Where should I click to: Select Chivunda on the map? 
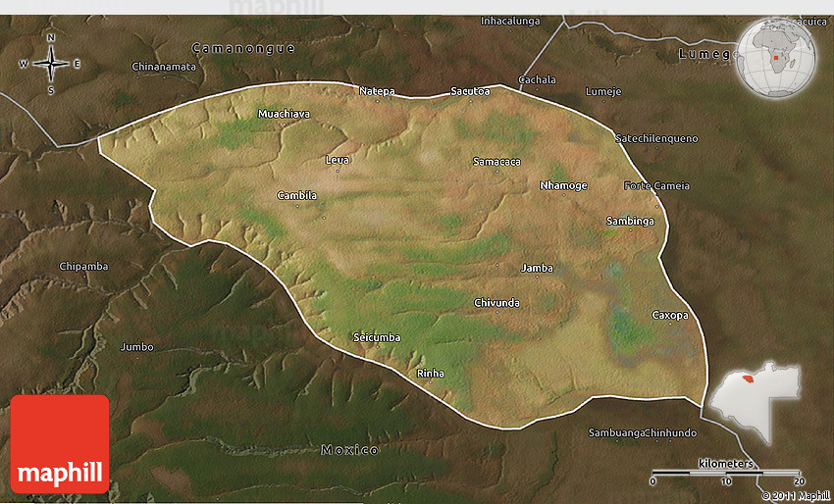click(496, 303)
